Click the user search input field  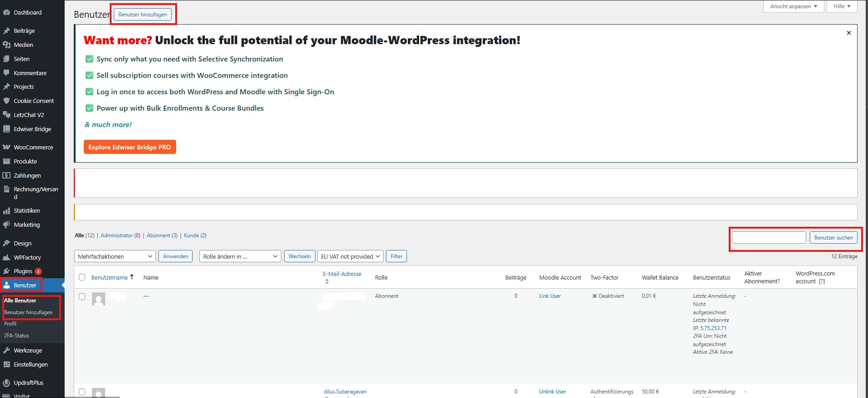pos(769,237)
